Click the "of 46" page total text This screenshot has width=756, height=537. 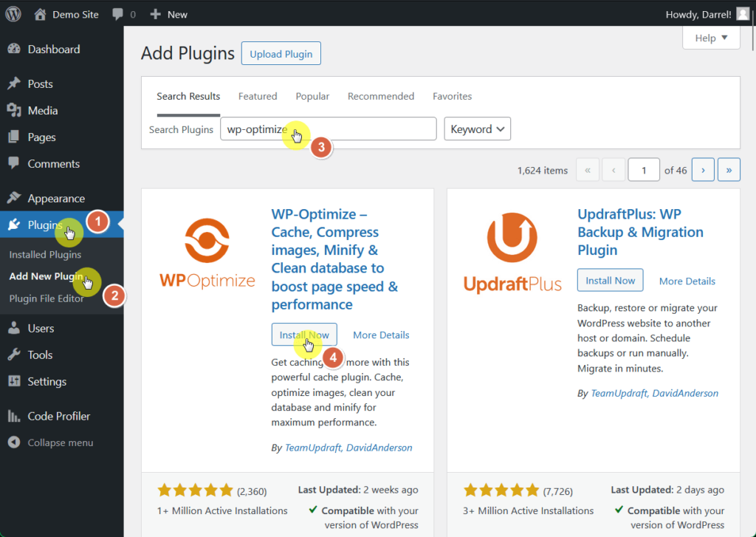coord(676,171)
